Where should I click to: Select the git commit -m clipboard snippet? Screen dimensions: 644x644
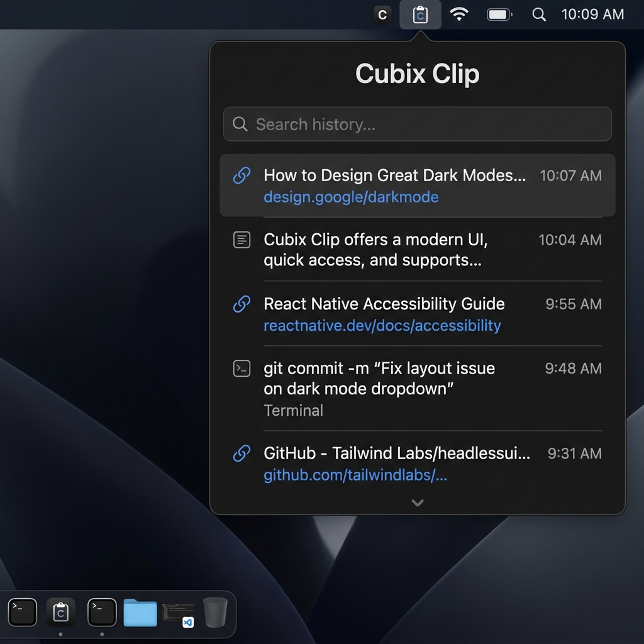point(379,378)
